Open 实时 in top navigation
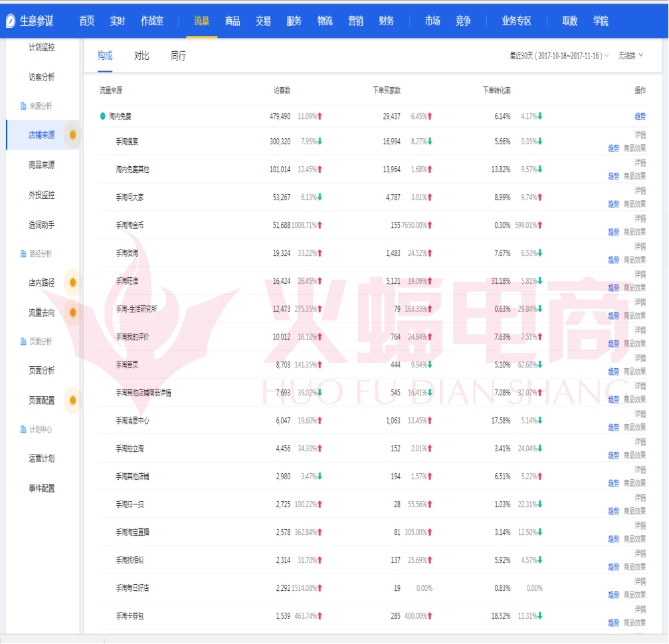Screen dimensions: 669x644 pos(118,21)
